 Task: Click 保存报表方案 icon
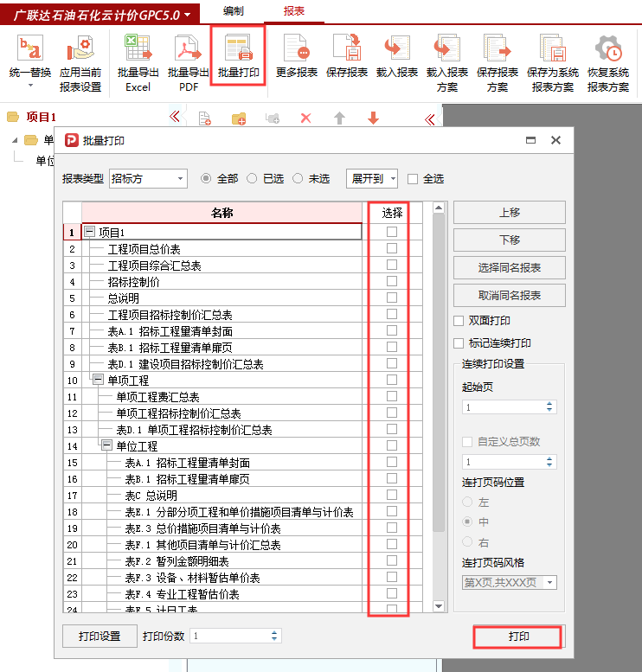click(x=498, y=48)
